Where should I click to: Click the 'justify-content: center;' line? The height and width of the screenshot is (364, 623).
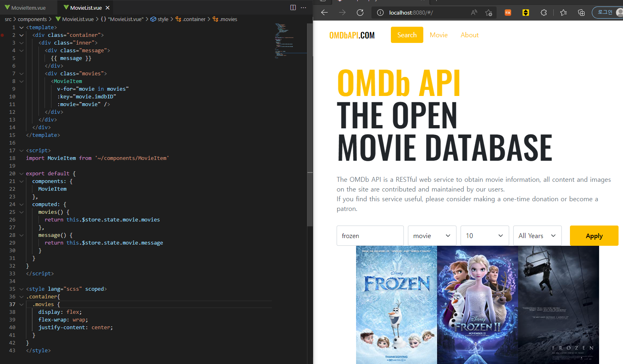(76, 328)
